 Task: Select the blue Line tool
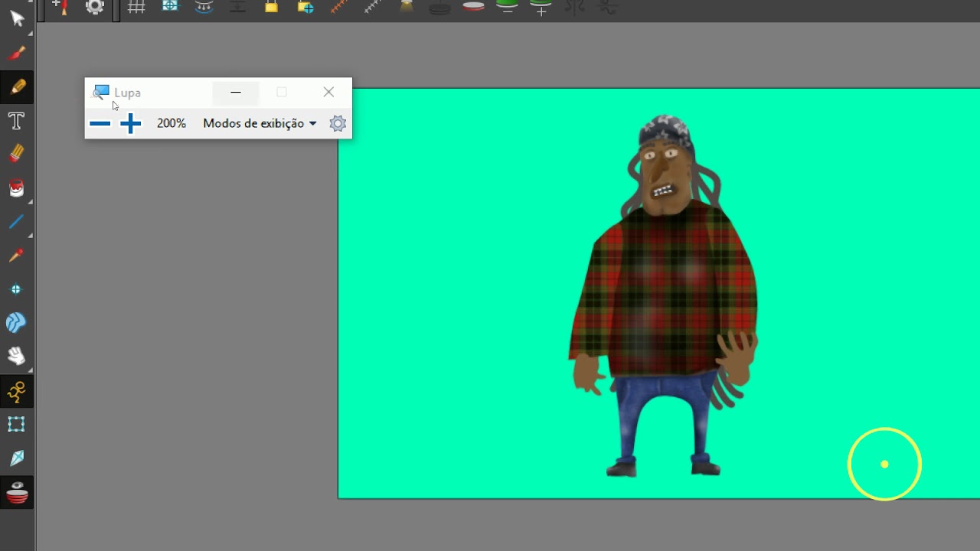(x=17, y=222)
